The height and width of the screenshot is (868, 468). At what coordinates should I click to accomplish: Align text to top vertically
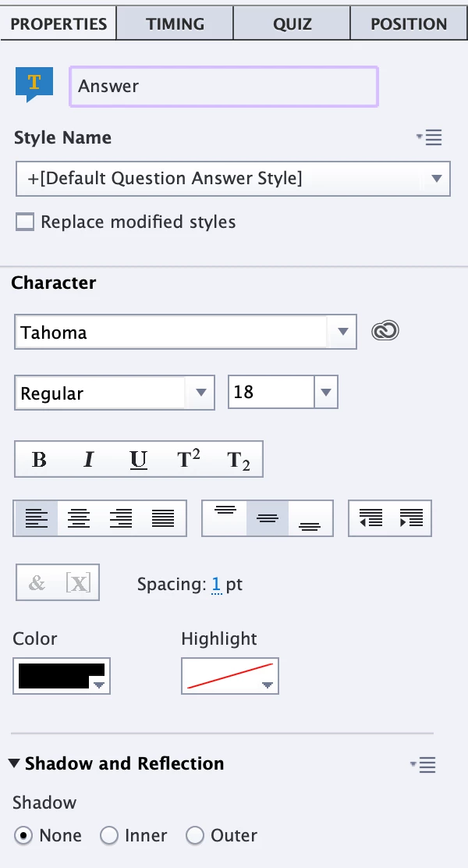[x=225, y=518]
